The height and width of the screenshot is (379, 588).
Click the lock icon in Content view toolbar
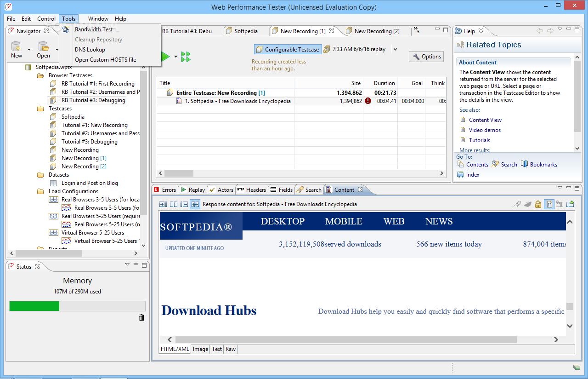538,204
